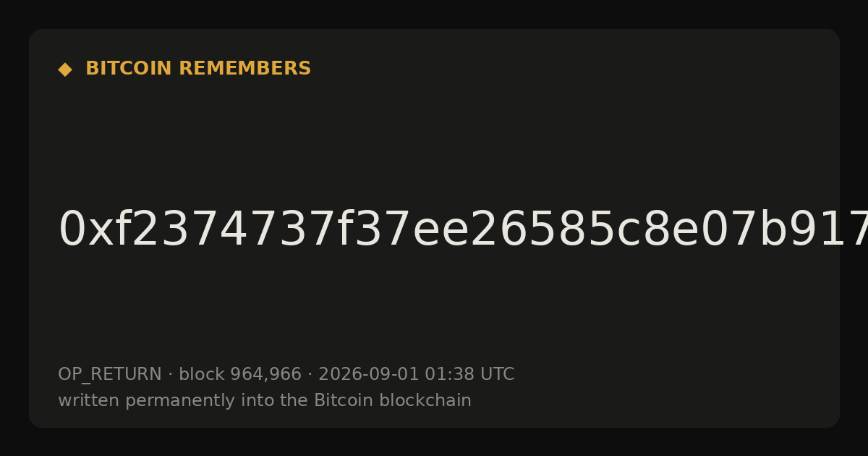The height and width of the screenshot is (456, 868).
Task: Click the word block in the footer
Action: (x=201, y=374)
